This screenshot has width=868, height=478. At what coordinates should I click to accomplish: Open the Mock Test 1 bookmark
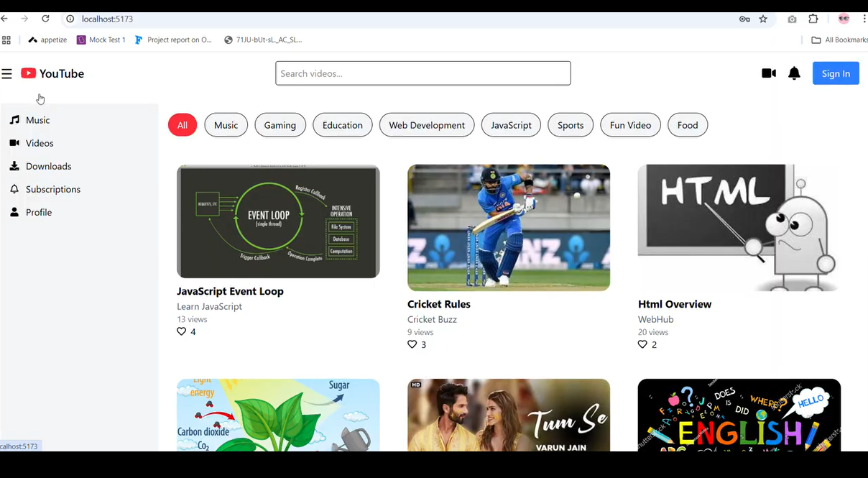tap(101, 40)
